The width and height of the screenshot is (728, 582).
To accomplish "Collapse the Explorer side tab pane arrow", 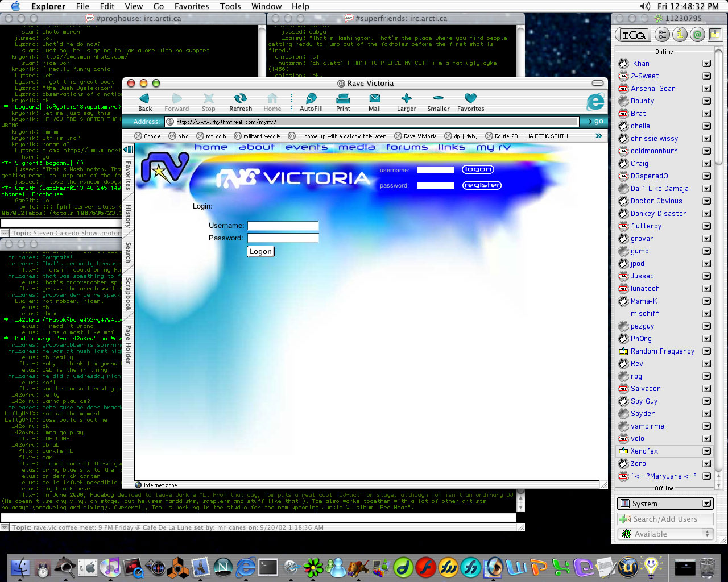I will [x=128, y=149].
